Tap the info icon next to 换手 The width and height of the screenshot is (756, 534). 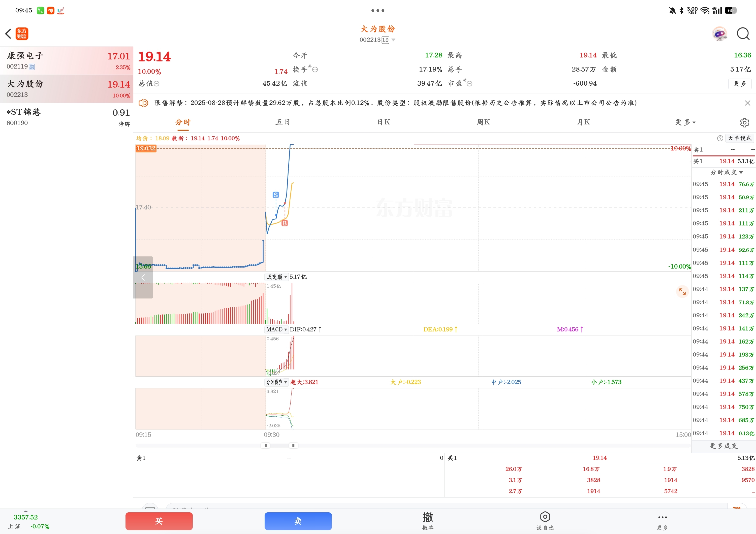coord(315,70)
